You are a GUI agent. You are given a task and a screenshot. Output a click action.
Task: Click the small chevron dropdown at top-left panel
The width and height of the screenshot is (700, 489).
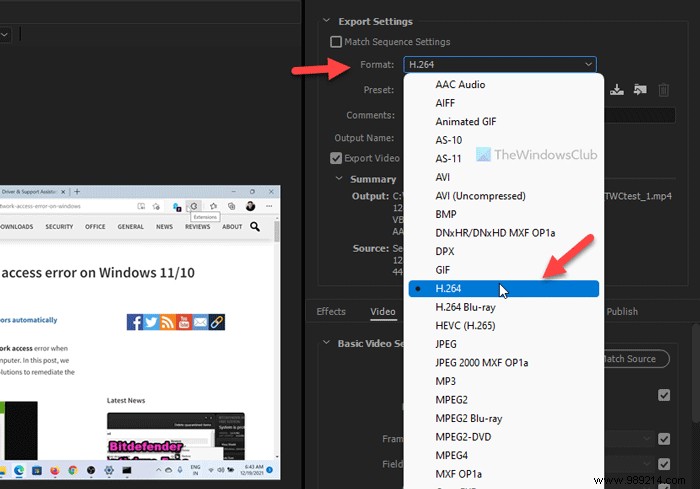click(4, 34)
